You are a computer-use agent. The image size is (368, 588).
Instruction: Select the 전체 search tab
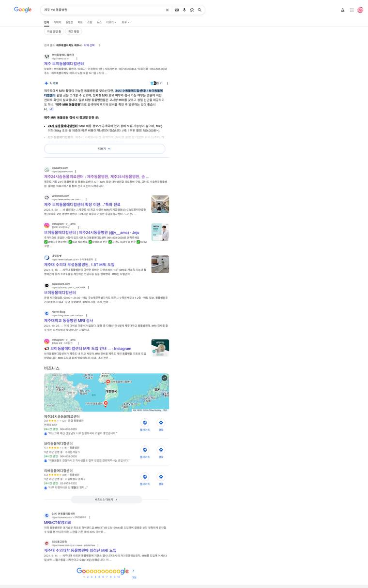click(x=46, y=22)
